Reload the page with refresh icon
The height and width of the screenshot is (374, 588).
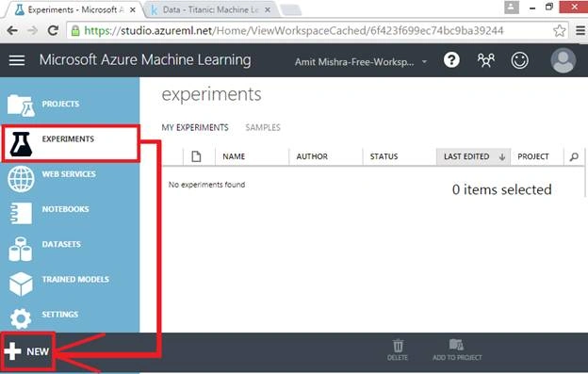(x=53, y=30)
